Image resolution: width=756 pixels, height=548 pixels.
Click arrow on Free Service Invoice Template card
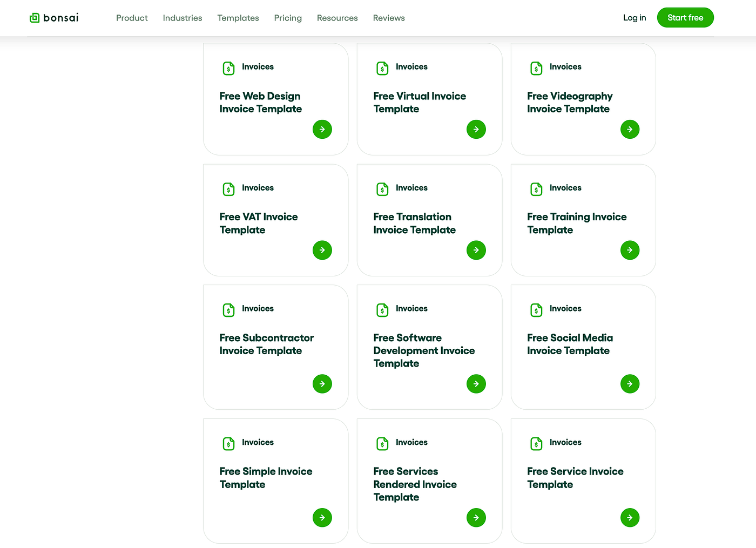pyautogui.click(x=630, y=518)
